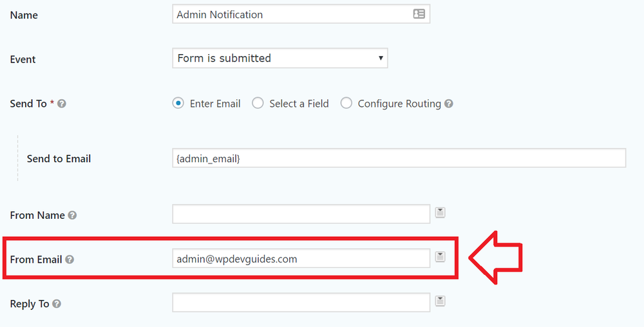Click the Event dropdown arrow
644x327 pixels.
pos(381,59)
